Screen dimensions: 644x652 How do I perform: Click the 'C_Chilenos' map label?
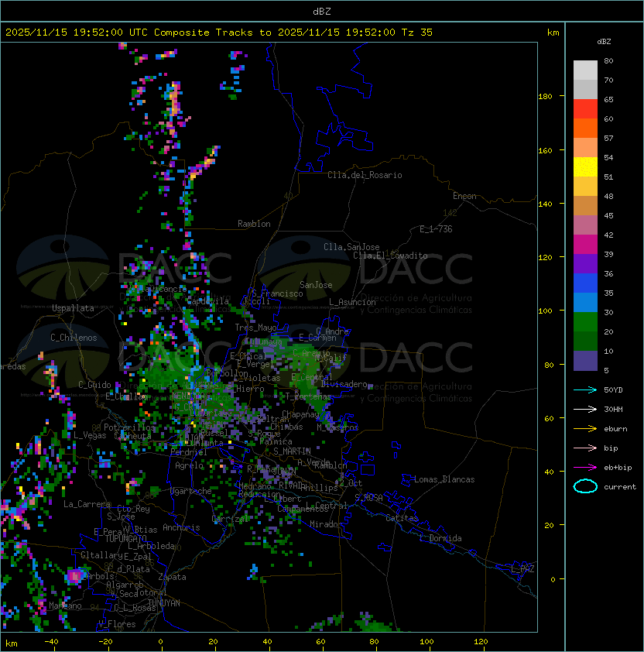coord(74,338)
